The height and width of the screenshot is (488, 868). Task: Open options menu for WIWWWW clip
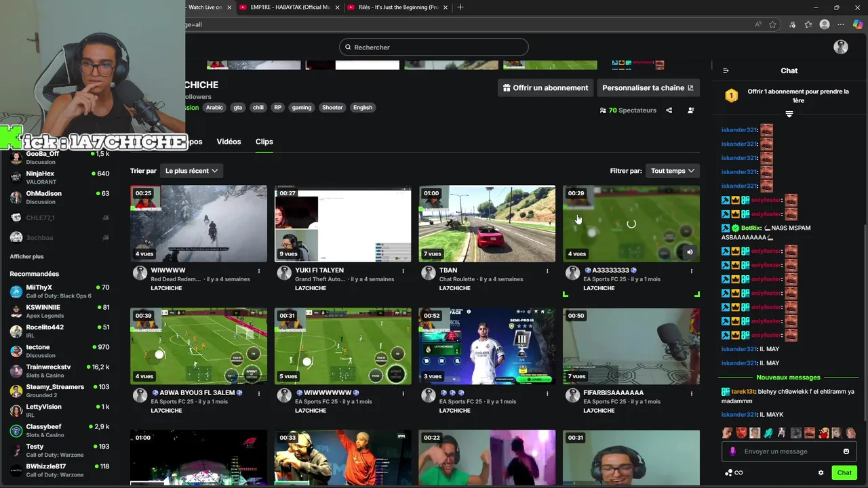(258, 271)
